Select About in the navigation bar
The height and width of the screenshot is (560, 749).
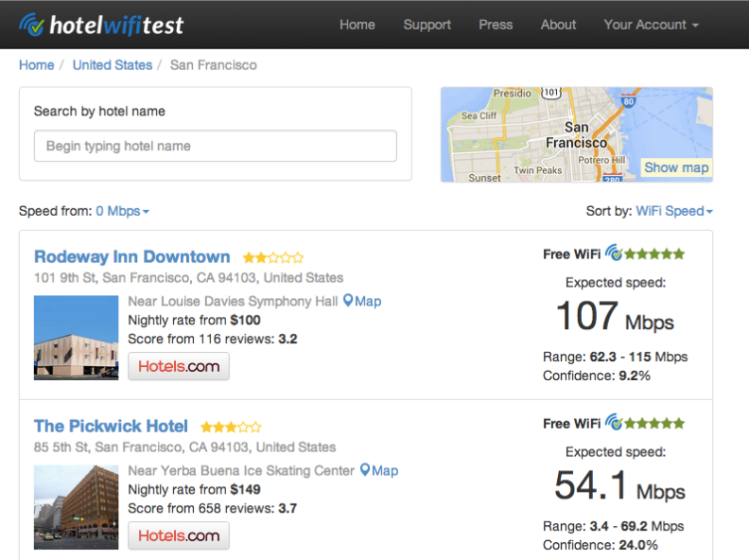558,25
